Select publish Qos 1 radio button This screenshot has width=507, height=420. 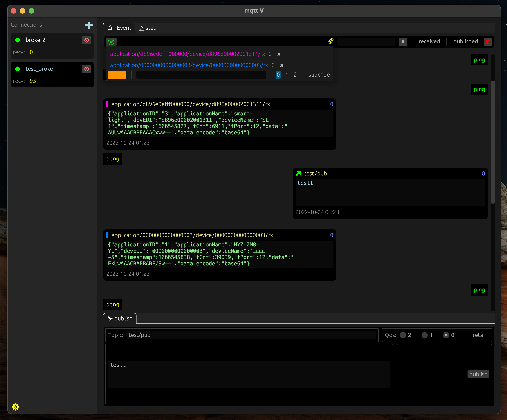pos(424,335)
